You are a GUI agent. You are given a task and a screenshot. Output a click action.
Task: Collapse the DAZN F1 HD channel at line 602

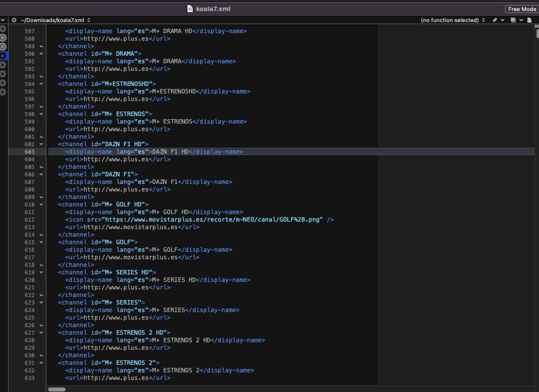pos(41,144)
